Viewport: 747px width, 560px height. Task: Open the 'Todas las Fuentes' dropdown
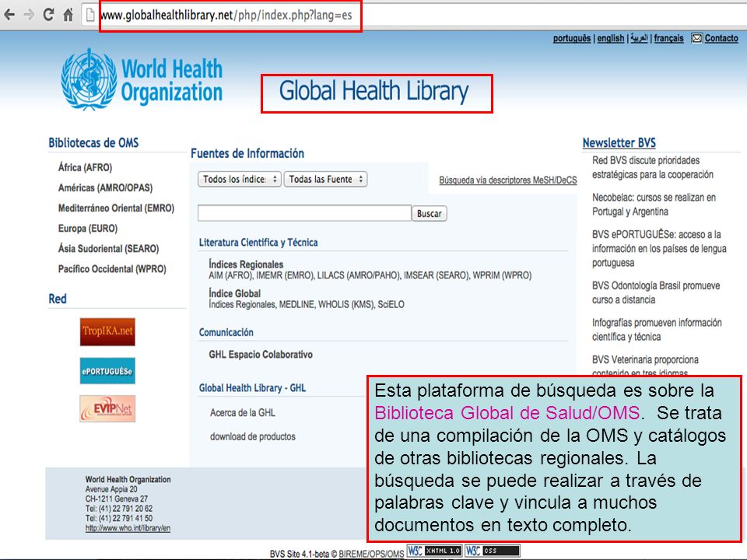pos(325,179)
